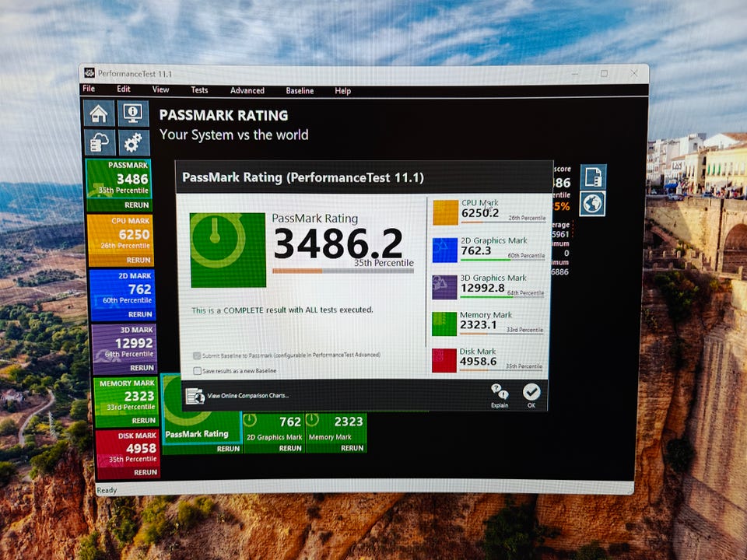The image size is (747, 560).
Task: Open the Edit menu
Action: coord(124,89)
